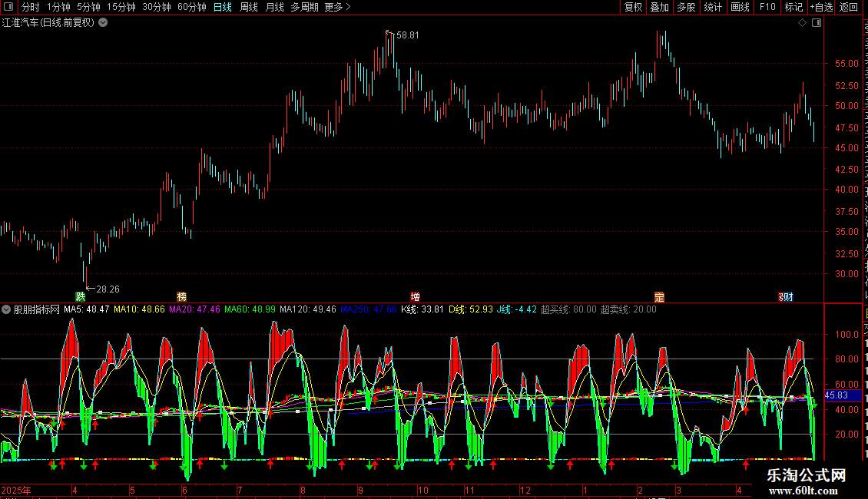Switch to 月线 monthly view
The width and height of the screenshot is (868, 499).
274,7
